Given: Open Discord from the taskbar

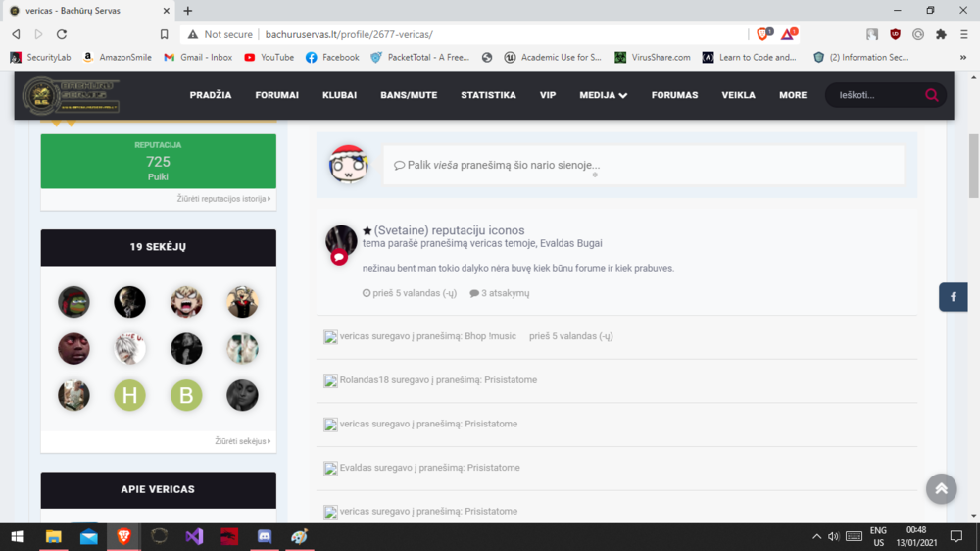Looking at the screenshot, I should tap(265, 536).
